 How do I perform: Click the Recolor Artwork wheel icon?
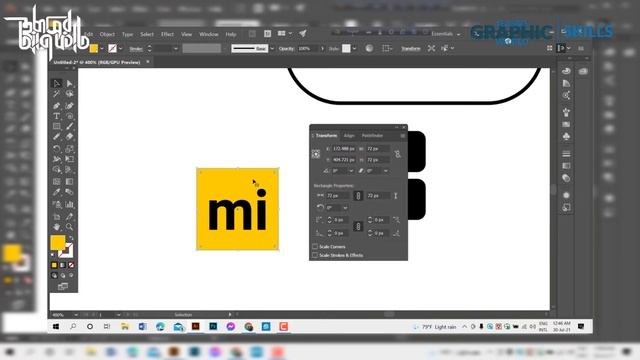(x=369, y=48)
